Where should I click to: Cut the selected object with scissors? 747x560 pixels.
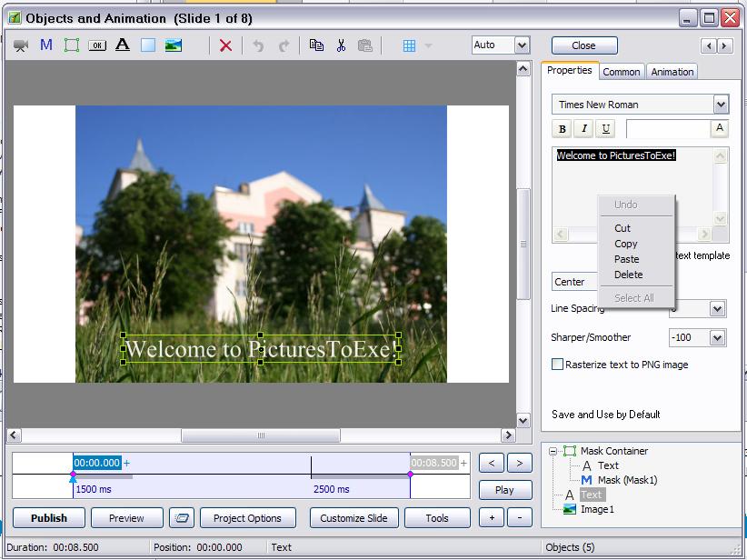pyautogui.click(x=341, y=45)
